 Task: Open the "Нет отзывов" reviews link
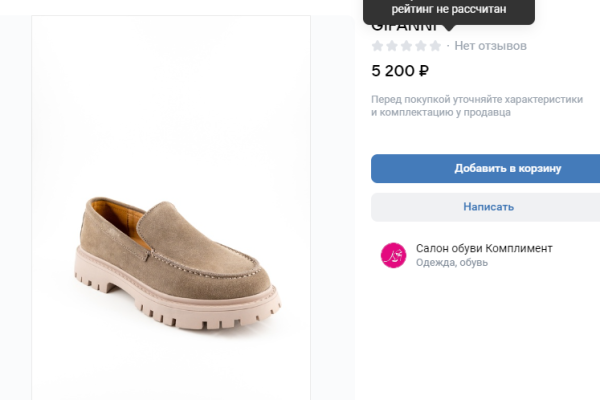(x=490, y=46)
